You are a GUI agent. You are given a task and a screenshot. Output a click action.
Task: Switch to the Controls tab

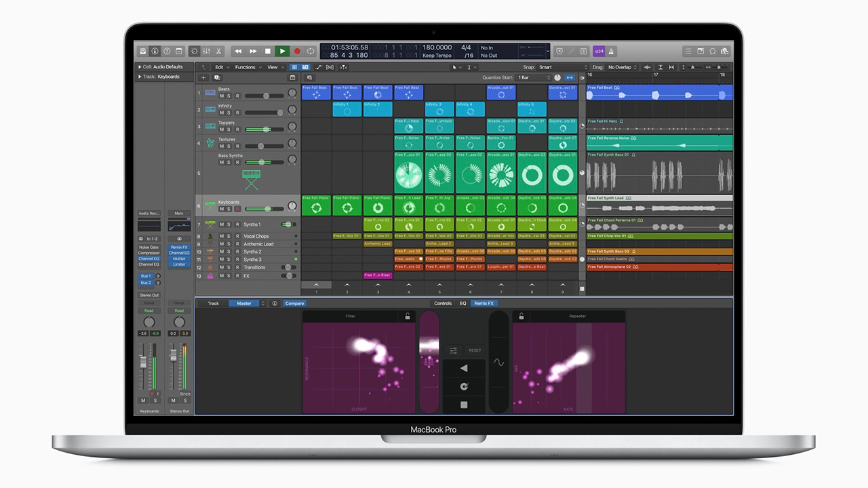(x=443, y=303)
